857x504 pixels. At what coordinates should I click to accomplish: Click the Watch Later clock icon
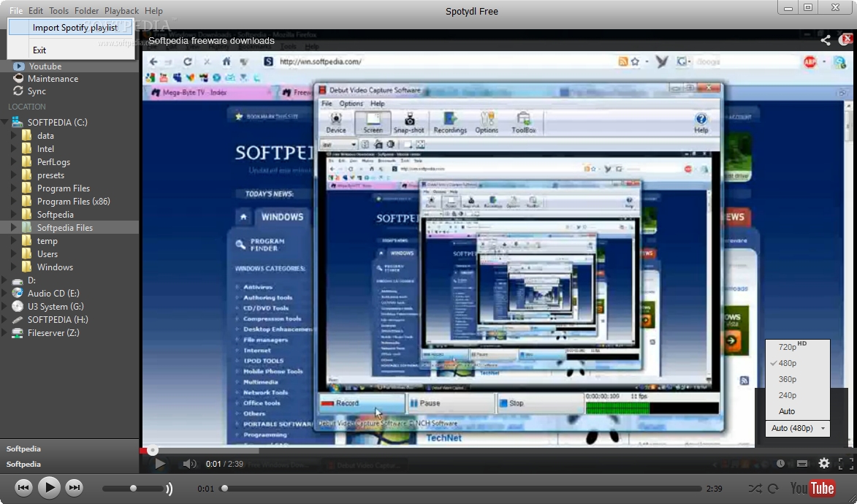780,464
